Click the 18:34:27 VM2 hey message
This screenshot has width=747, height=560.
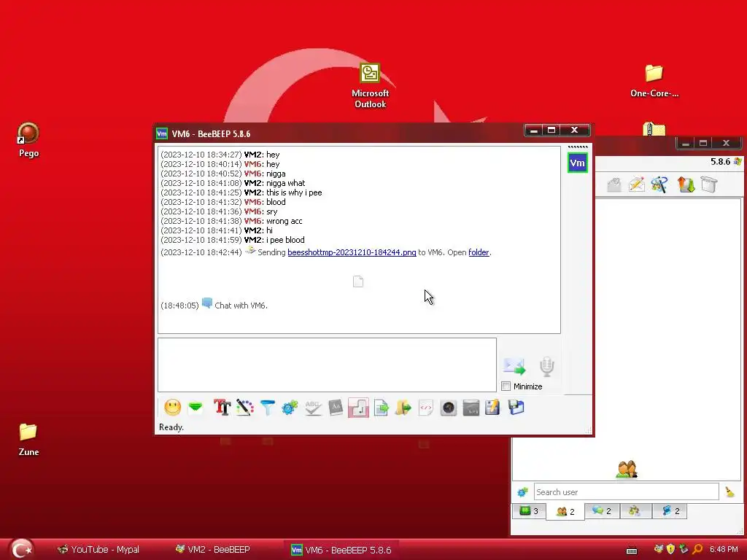(220, 155)
